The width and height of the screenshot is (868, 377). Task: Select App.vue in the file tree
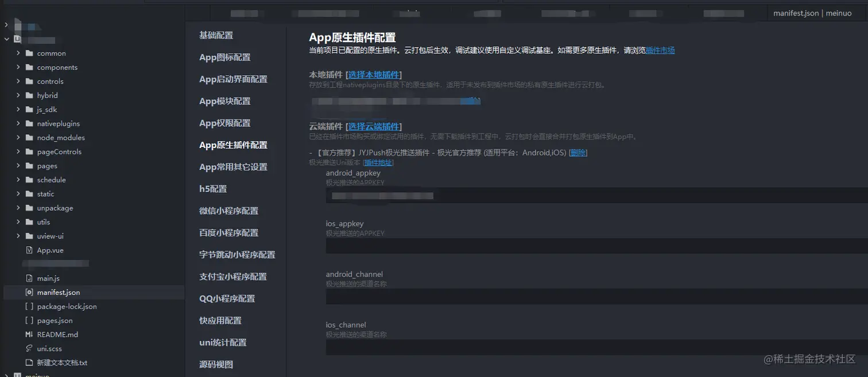[51, 250]
